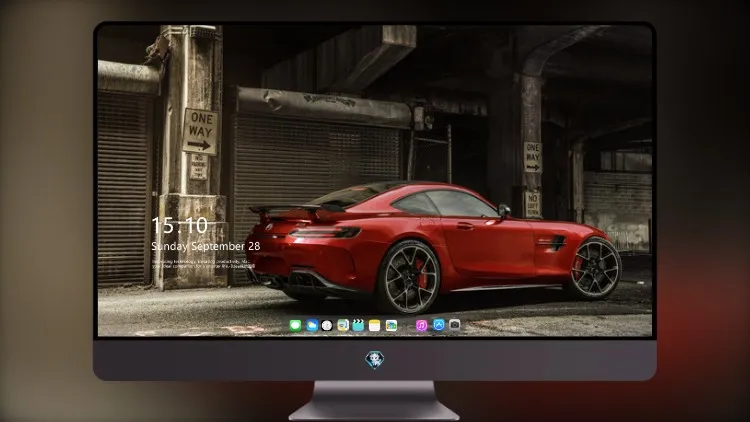Click the small quote text under the date

(203, 264)
